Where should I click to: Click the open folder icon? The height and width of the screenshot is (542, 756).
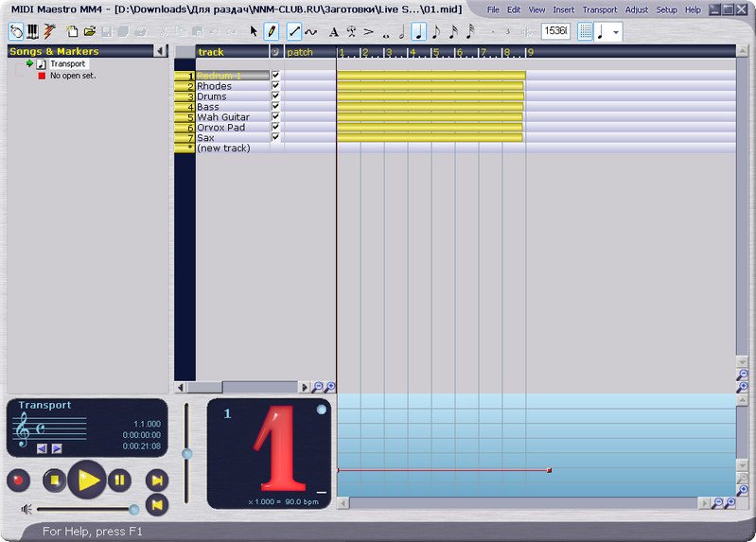click(90, 31)
